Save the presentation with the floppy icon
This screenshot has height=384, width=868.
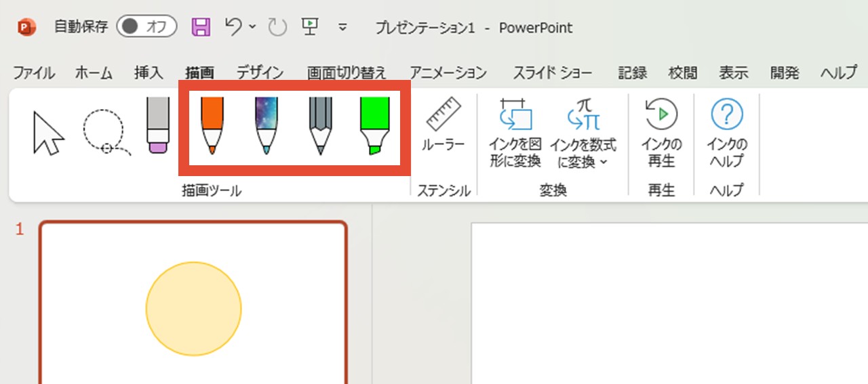(201, 27)
